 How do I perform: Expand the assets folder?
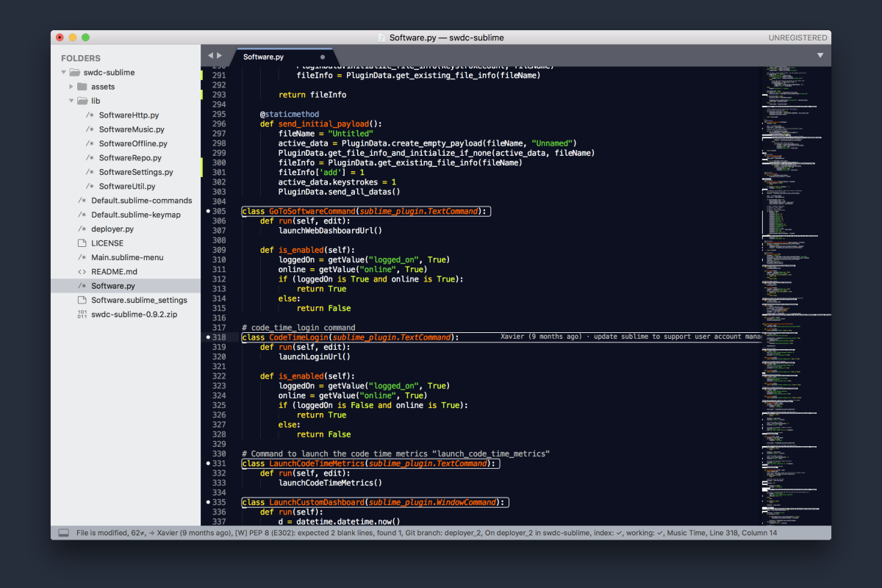(71, 86)
